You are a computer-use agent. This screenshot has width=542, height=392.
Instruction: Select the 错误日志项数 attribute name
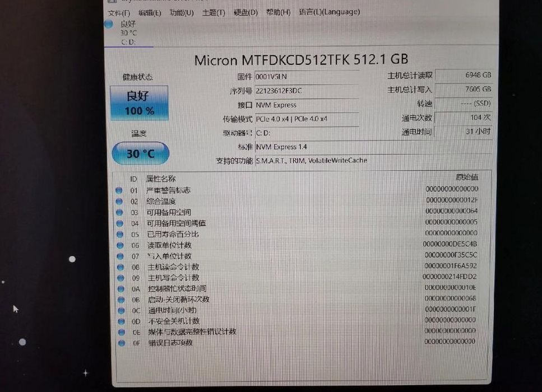coord(170,343)
